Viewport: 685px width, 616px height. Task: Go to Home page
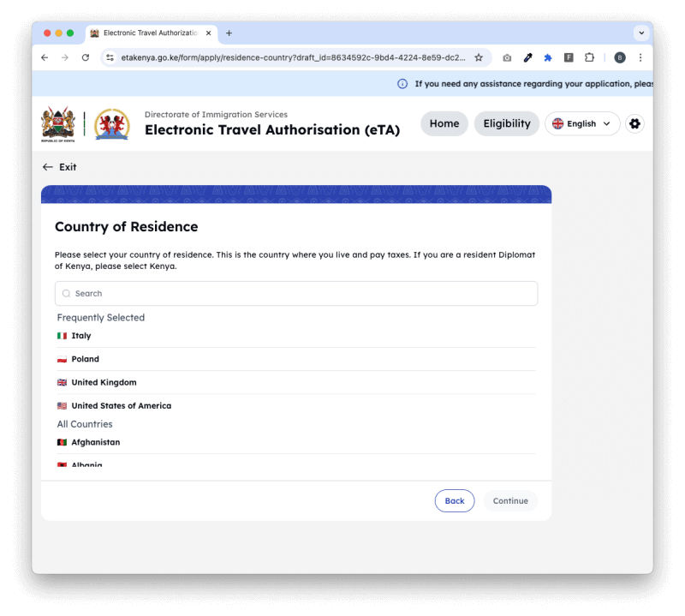[444, 123]
